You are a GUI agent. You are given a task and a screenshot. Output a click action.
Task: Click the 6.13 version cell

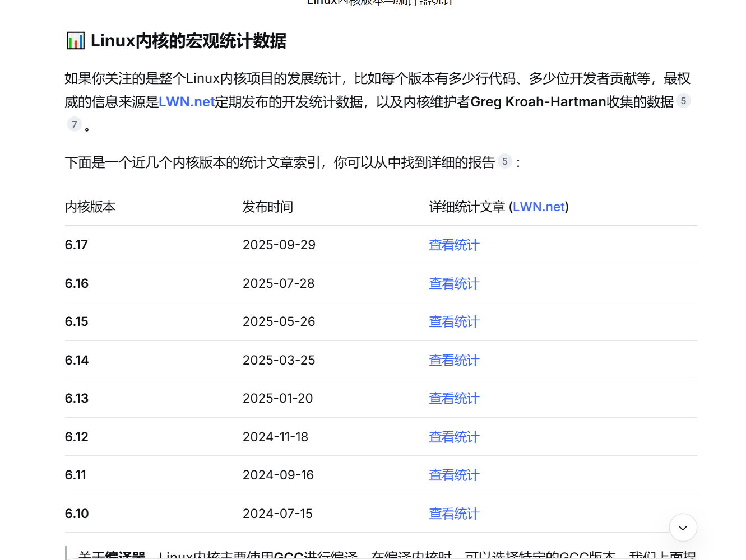click(77, 398)
